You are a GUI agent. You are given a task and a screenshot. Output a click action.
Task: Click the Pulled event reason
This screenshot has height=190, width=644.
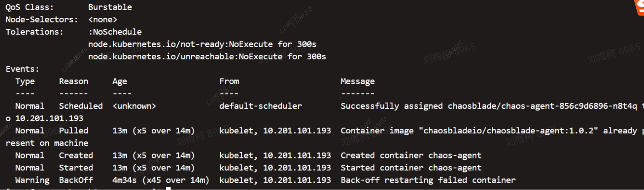(x=74, y=131)
